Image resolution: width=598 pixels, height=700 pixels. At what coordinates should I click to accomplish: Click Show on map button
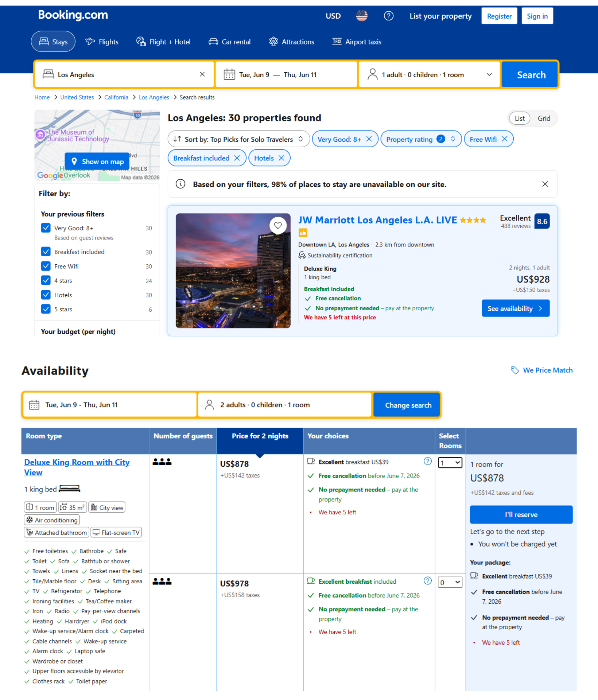(97, 162)
